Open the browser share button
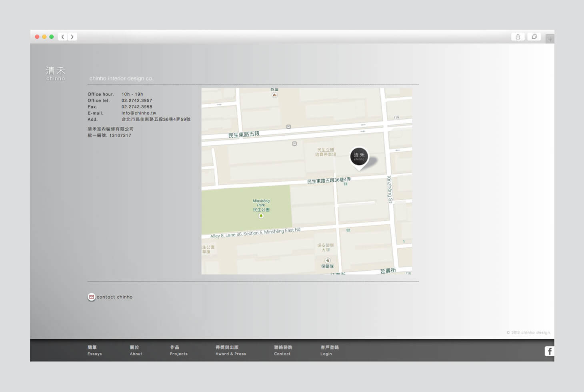 coord(518,37)
